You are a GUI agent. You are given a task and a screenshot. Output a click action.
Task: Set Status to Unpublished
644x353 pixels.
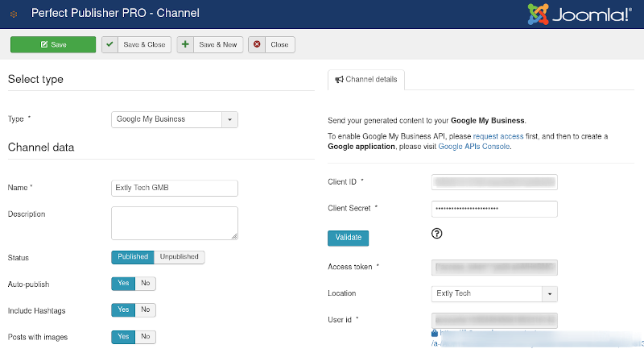(x=179, y=257)
